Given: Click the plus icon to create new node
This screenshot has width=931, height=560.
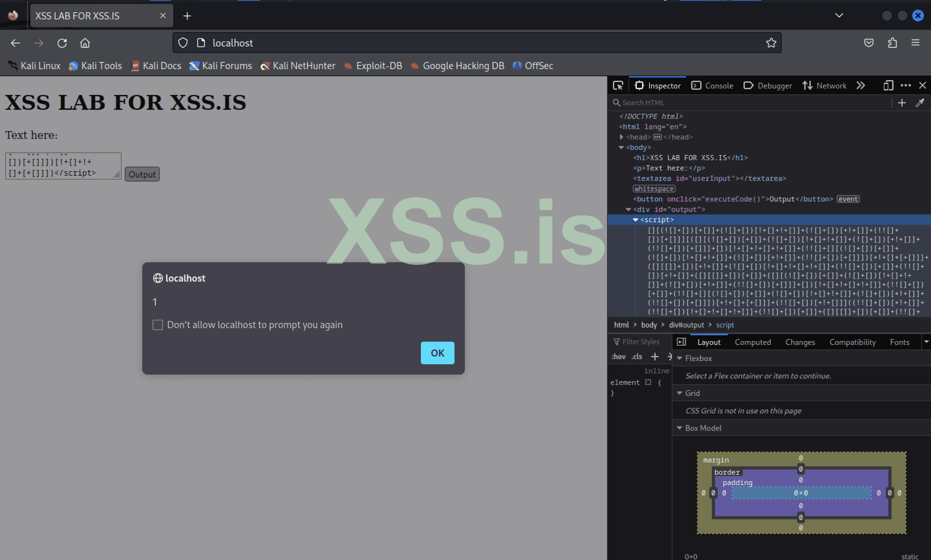Looking at the screenshot, I should (902, 103).
